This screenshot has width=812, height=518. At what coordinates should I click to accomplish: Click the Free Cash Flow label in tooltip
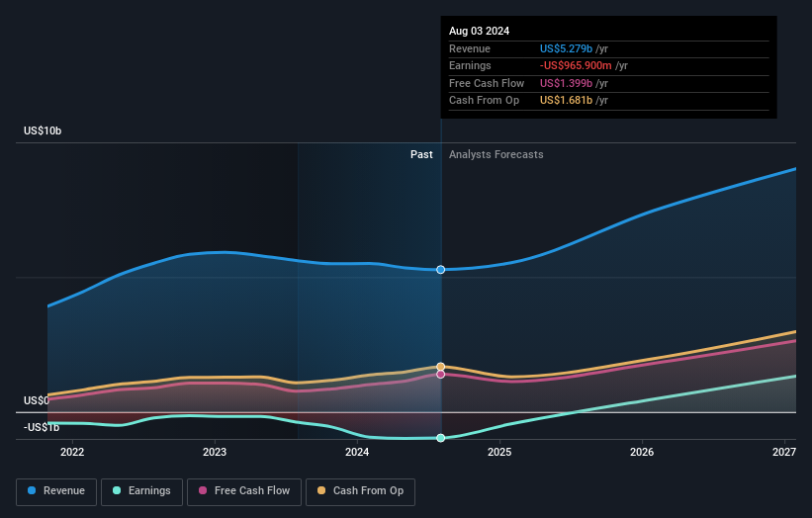click(487, 83)
